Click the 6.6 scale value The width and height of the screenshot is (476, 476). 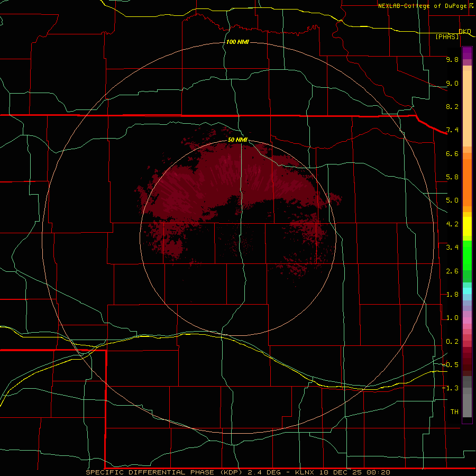452,153
